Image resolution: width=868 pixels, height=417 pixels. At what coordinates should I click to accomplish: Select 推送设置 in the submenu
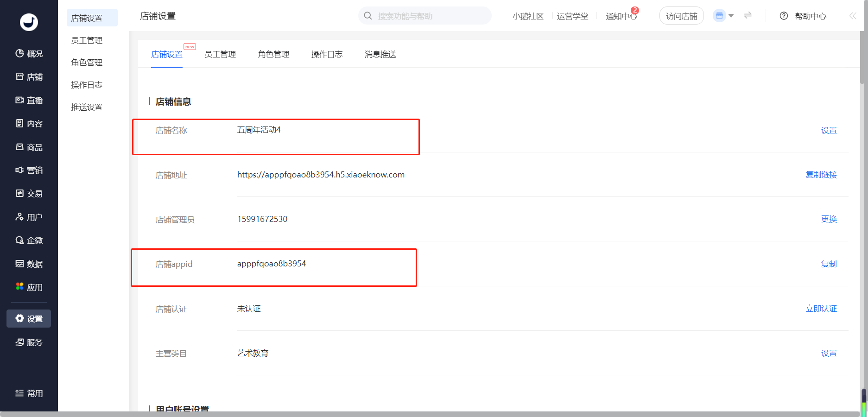87,107
